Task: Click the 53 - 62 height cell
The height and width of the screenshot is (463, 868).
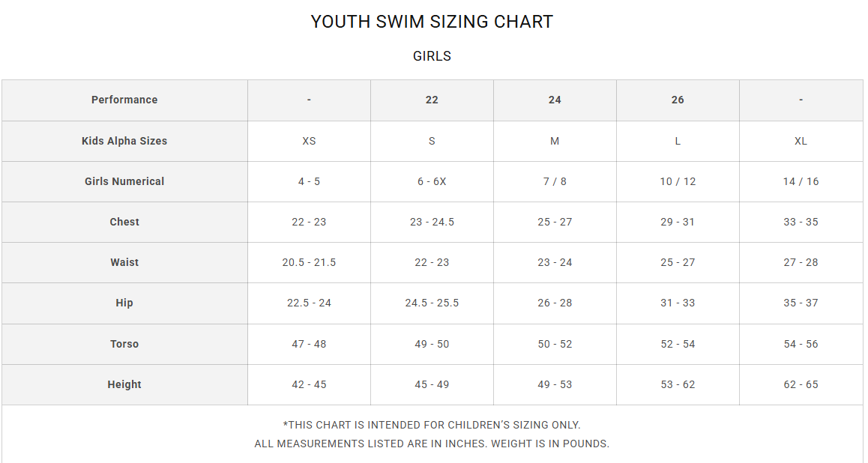Action: point(678,384)
